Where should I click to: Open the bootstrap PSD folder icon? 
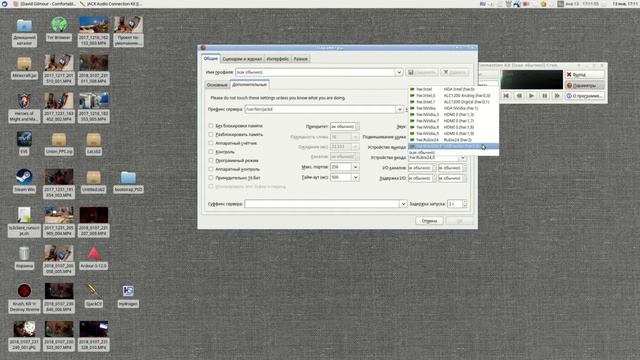(x=128, y=182)
